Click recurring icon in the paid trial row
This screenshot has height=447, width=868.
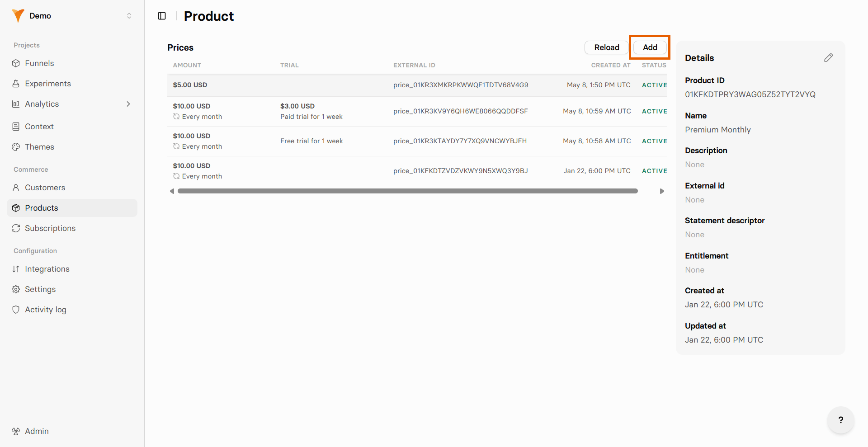click(x=176, y=117)
